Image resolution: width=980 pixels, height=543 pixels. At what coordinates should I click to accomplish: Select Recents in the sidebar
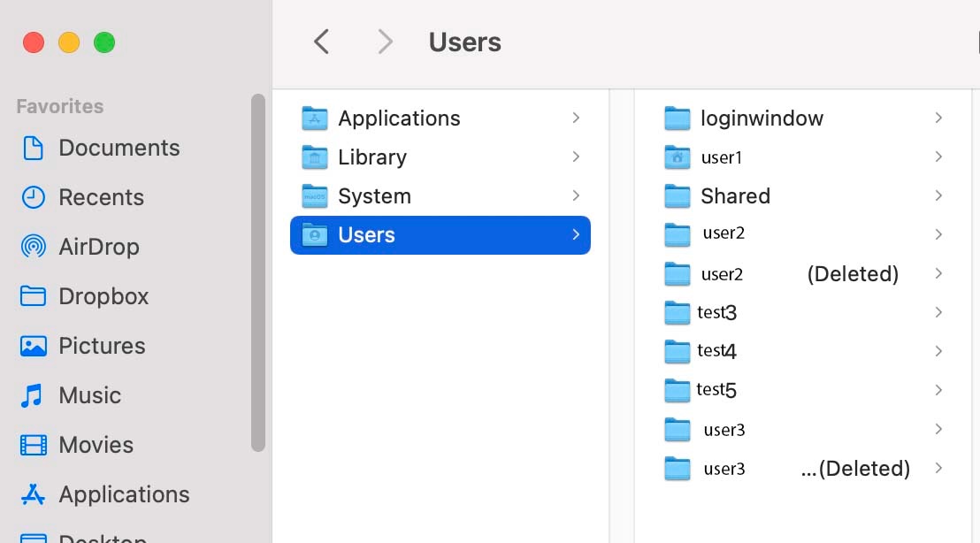101,197
